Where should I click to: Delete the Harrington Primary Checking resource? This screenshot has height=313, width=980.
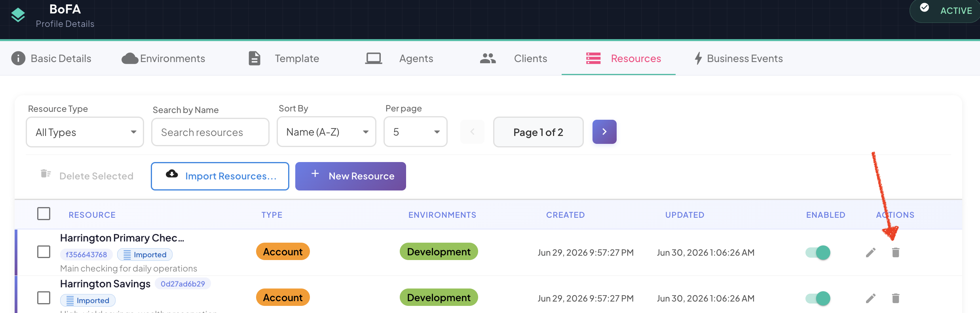click(896, 253)
